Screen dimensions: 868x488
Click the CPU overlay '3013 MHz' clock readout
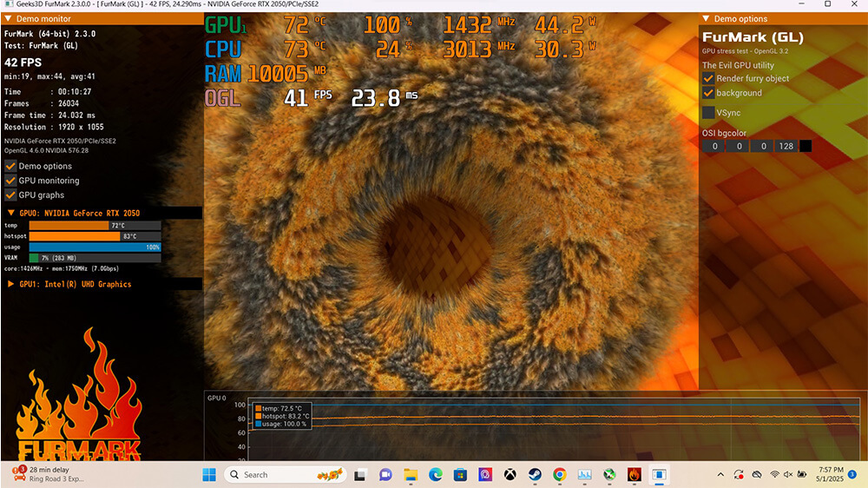[479, 49]
